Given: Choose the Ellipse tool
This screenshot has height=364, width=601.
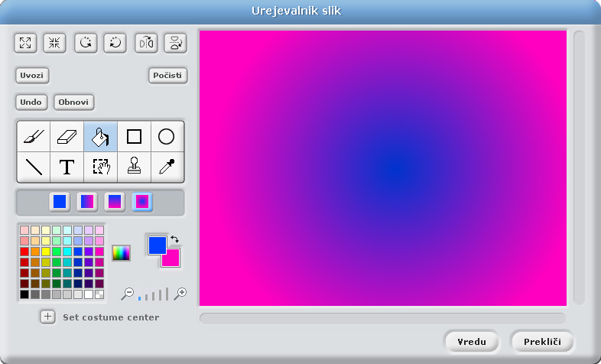Looking at the screenshot, I should [x=167, y=137].
